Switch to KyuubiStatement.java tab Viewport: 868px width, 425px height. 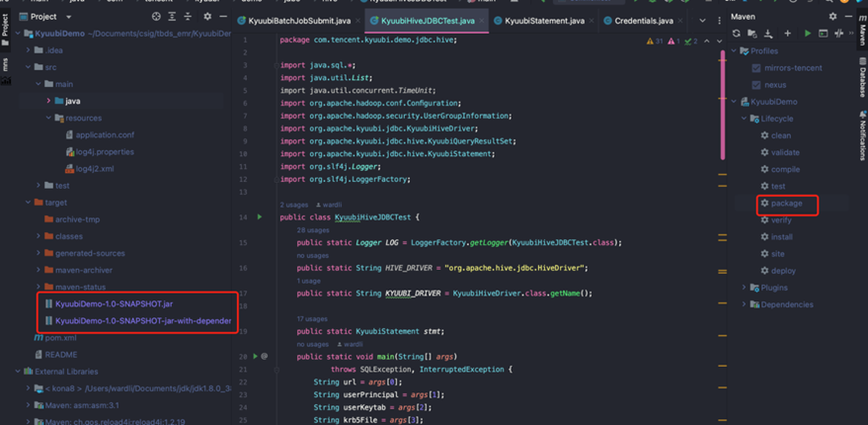pyautogui.click(x=539, y=20)
